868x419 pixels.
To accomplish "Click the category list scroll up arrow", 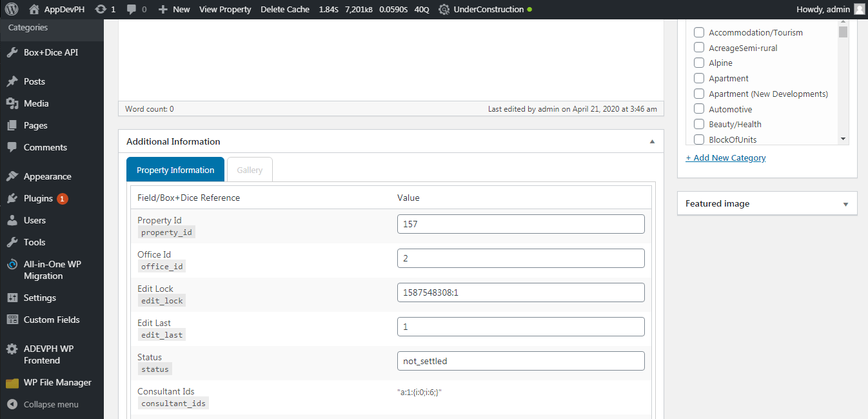I will tap(843, 23).
